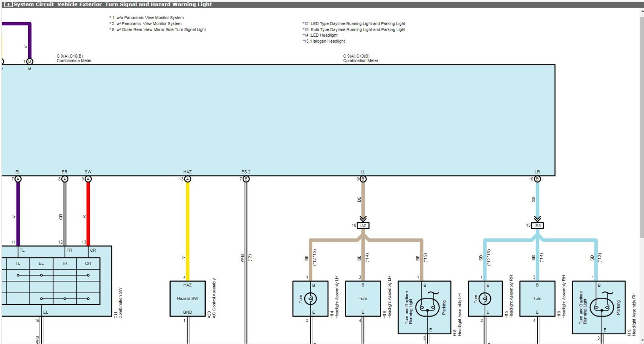Select the beige BE wire below LL

pos(363,199)
